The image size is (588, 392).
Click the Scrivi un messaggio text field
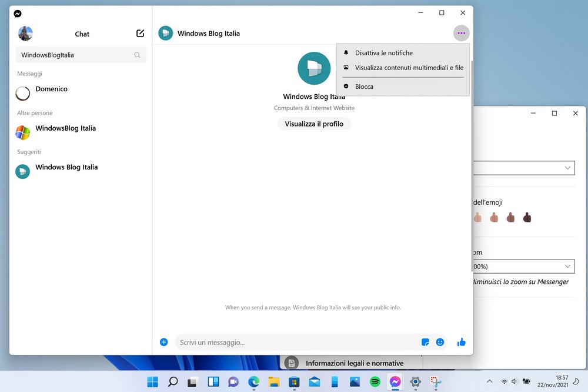(x=294, y=342)
